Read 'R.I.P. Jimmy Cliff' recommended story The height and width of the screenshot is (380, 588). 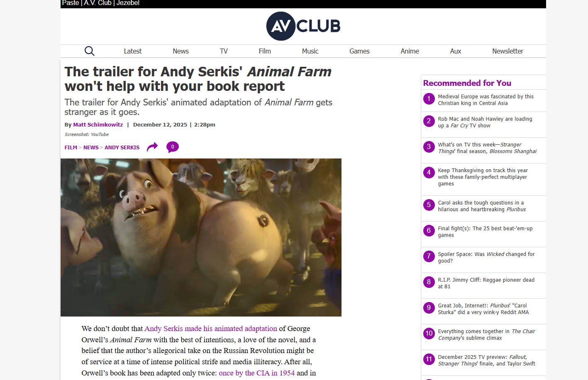486,283
